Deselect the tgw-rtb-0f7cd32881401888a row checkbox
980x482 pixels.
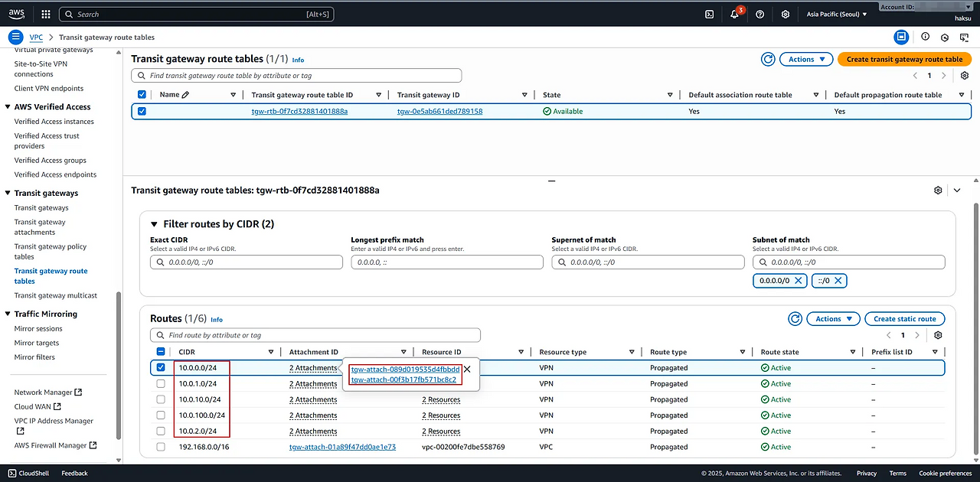tap(142, 112)
